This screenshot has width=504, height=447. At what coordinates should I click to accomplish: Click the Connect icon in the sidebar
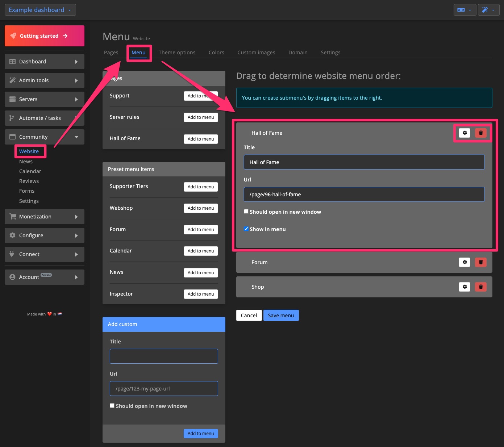pos(12,254)
